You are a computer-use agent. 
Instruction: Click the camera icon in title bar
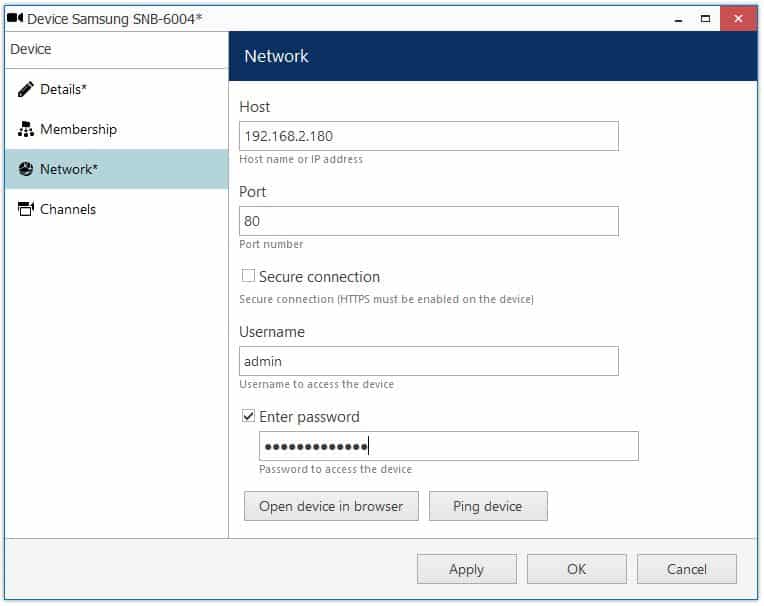tap(15, 18)
